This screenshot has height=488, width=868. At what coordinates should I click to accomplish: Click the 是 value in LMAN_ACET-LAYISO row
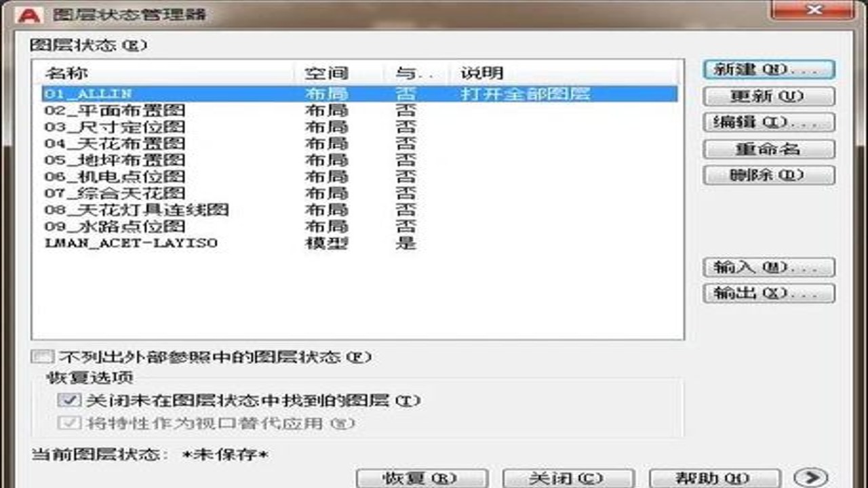(x=406, y=243)
